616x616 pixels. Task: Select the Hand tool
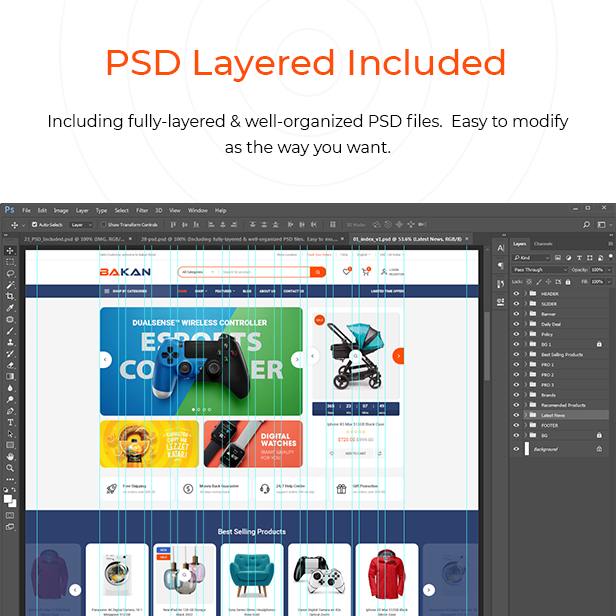click(10, 456)
